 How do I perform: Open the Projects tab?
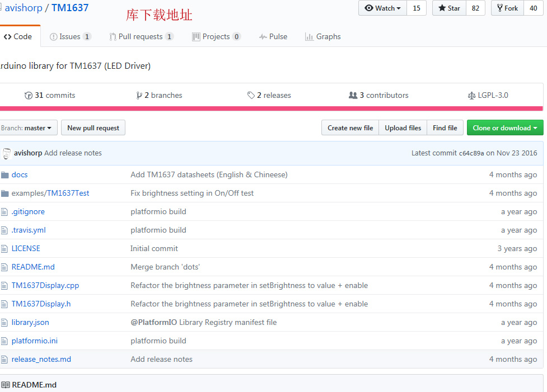tap(216, 36)
